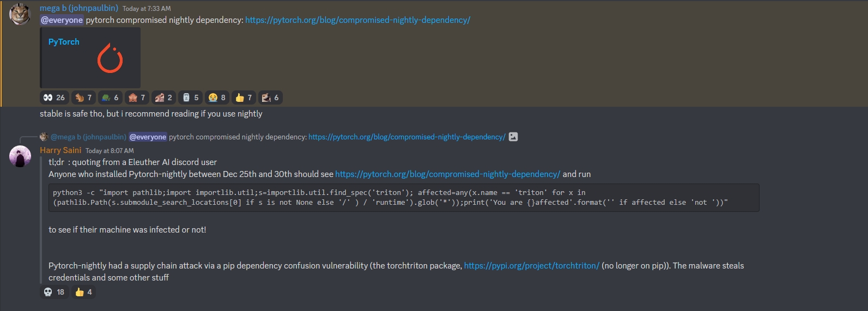Open the PyTorch link embed thumbnail
The width and height of the screenshot is (868, 311).
pyautogui.click(x=110, y=59)
